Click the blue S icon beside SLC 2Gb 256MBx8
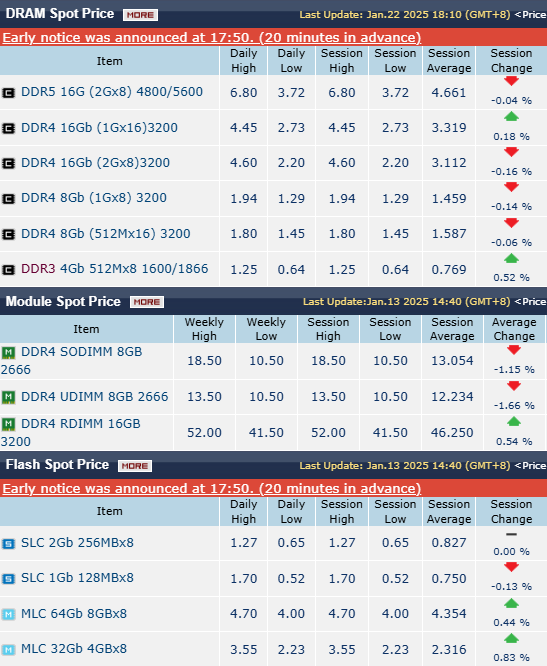The image size is (547, 666). click(x=8, y=544)
